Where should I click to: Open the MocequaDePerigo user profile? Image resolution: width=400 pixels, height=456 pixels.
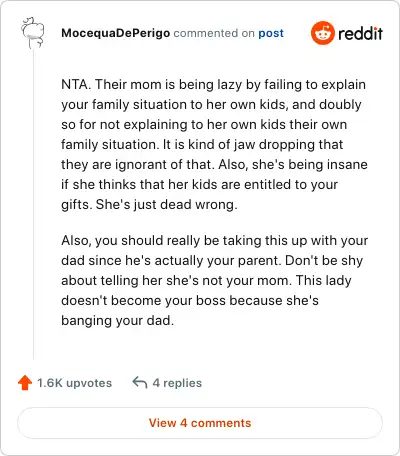(x=115, y=33)
